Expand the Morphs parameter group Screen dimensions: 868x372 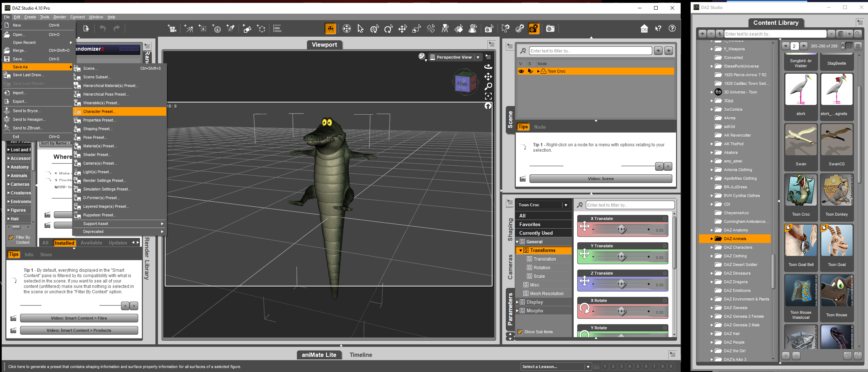517,311
